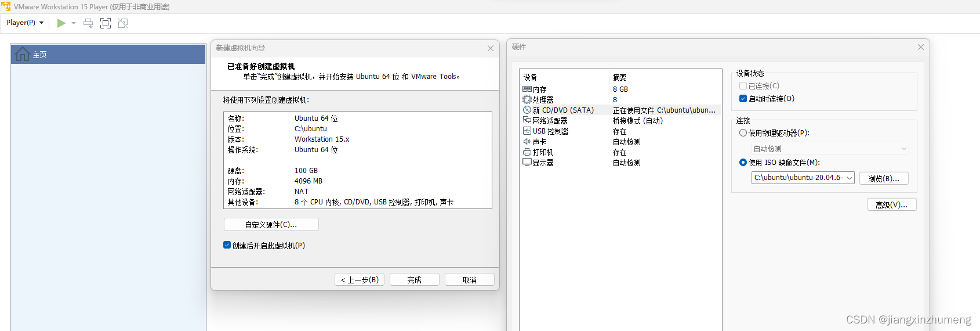Click the 已准备好创建虚拟机 heading
This screenshot has width=980, height=331.
tap(261, 66)
